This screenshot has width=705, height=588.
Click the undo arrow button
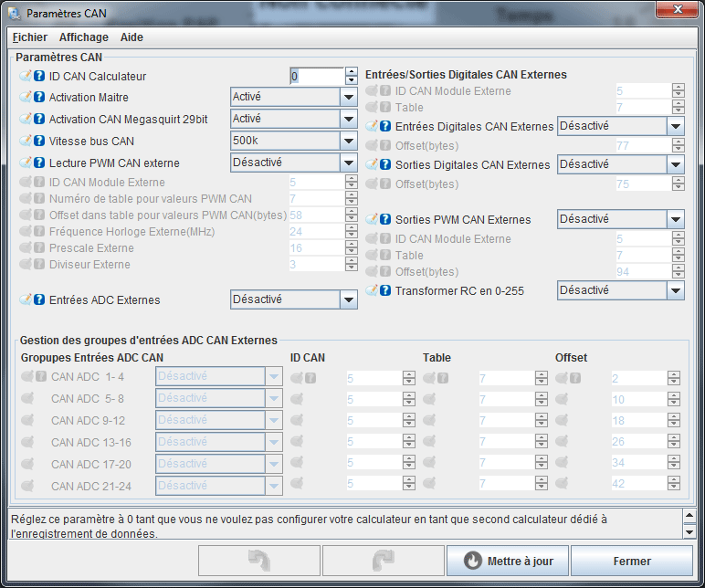pos(258,562)
